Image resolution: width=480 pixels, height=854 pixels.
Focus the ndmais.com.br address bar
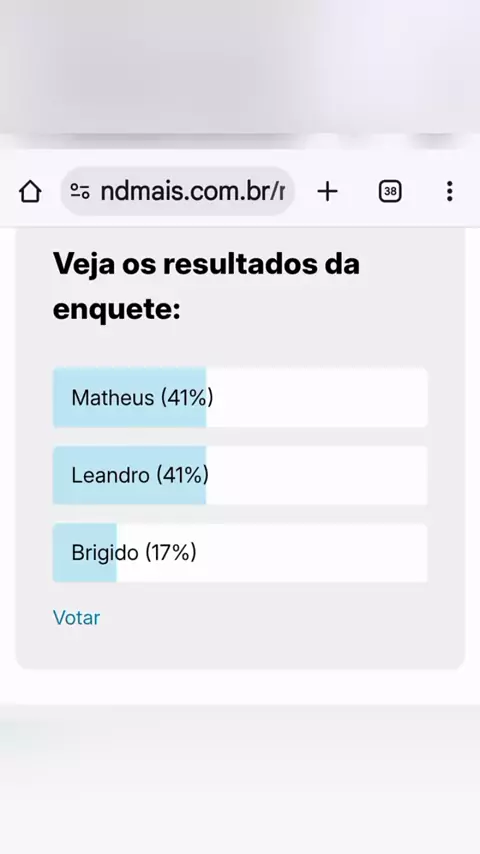[x=178, y=191]
